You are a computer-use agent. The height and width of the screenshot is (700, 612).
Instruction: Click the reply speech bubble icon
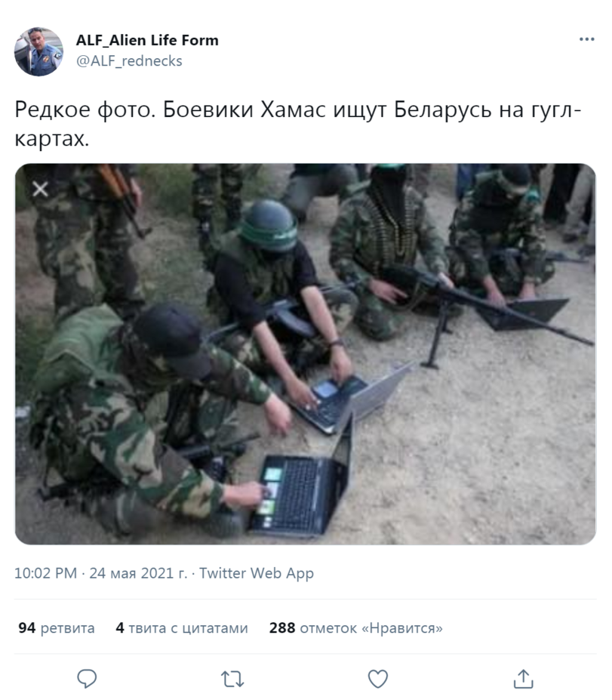(x=87, y=679)
